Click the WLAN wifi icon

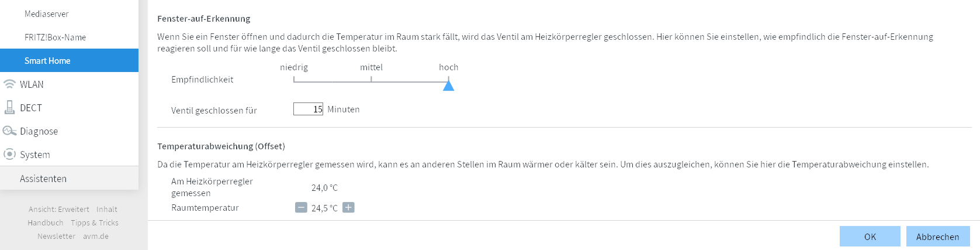(x=9, y=84)
